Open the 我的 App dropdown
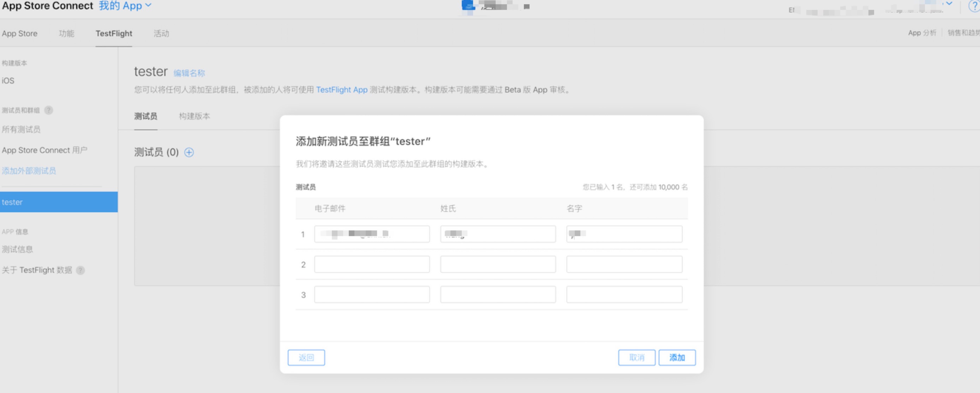Viewport: 980px width, 393px height. [125, 6]
